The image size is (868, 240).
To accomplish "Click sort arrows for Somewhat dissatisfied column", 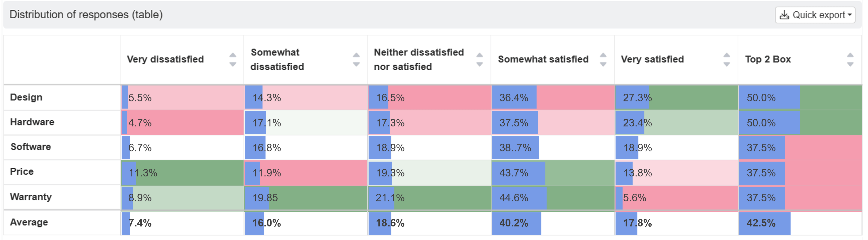I will click(356, 59).
